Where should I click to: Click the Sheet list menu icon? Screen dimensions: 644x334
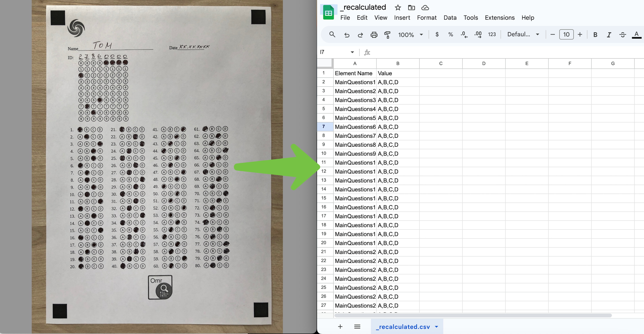pos(357,326)
